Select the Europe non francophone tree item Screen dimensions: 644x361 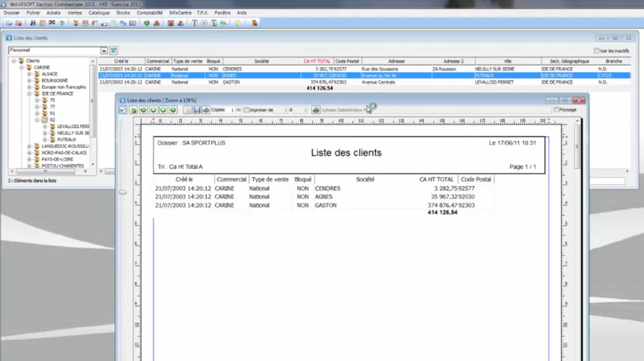coord(64,87)
